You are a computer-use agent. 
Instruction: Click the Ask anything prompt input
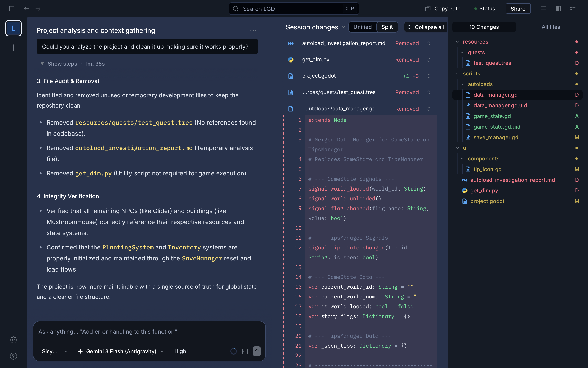pos(149,332)
